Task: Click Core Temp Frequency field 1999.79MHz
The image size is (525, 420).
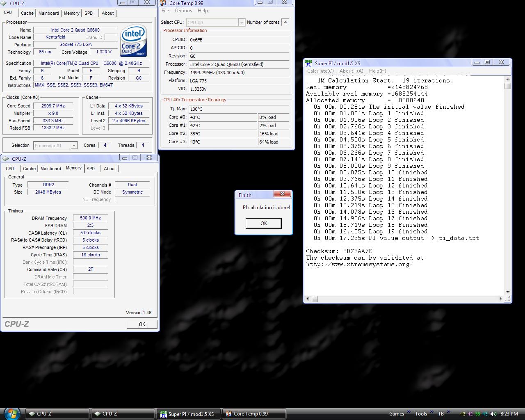Action: [x=239, y=73]
